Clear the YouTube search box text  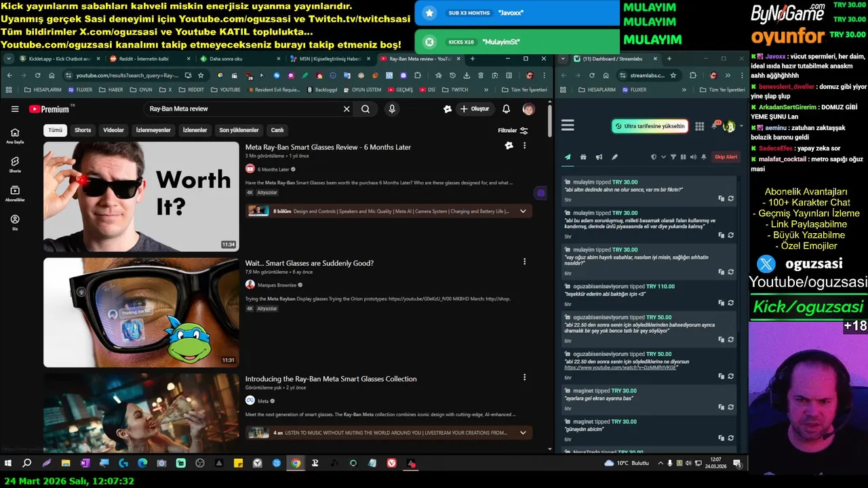pos(347,109)
